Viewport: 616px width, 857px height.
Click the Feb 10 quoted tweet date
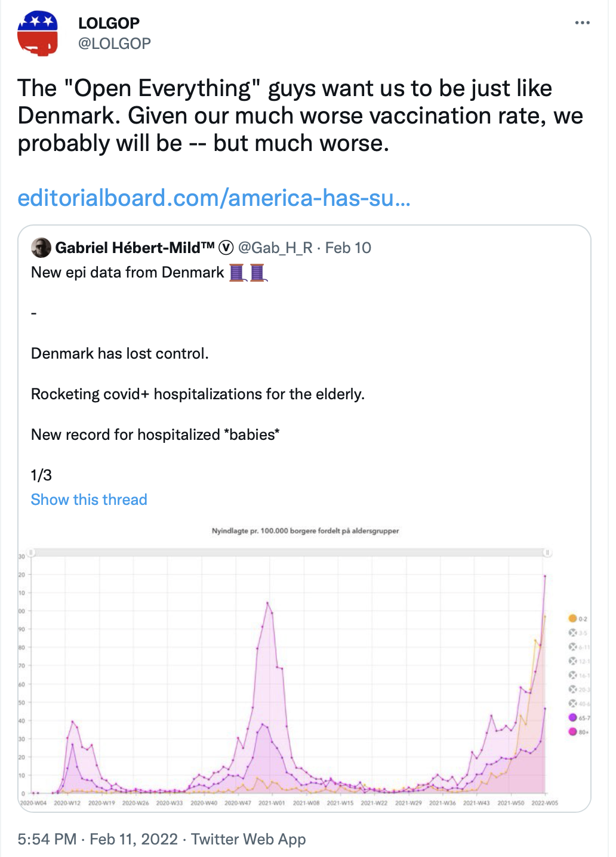348,248
